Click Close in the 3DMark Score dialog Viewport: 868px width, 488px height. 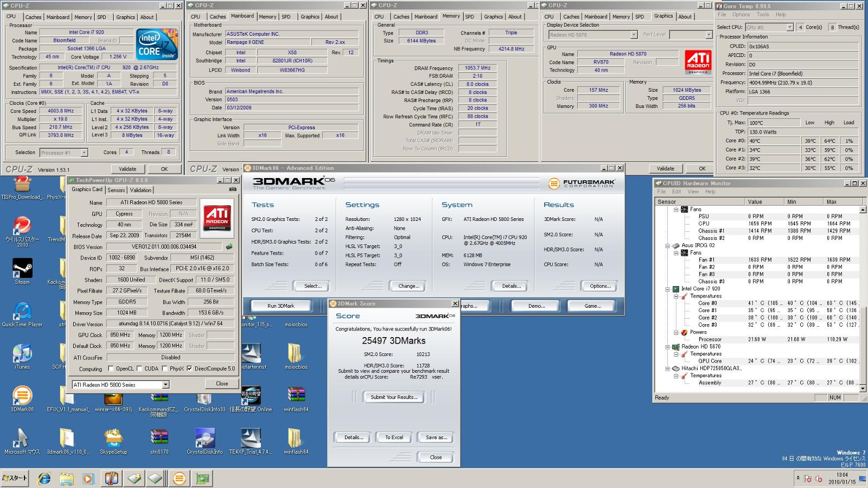click(436, 458)
